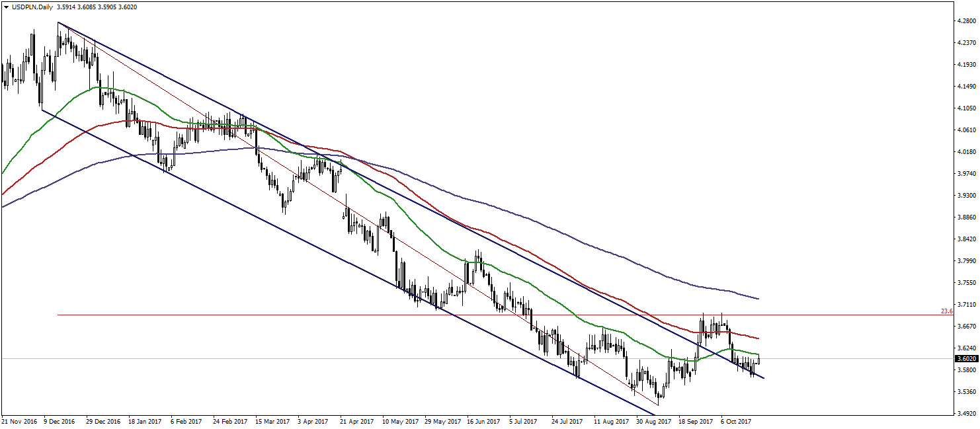This screenshot has height=429, width=980.
Task: Click the 3.6670 price axis label
Action: (966, 327)
